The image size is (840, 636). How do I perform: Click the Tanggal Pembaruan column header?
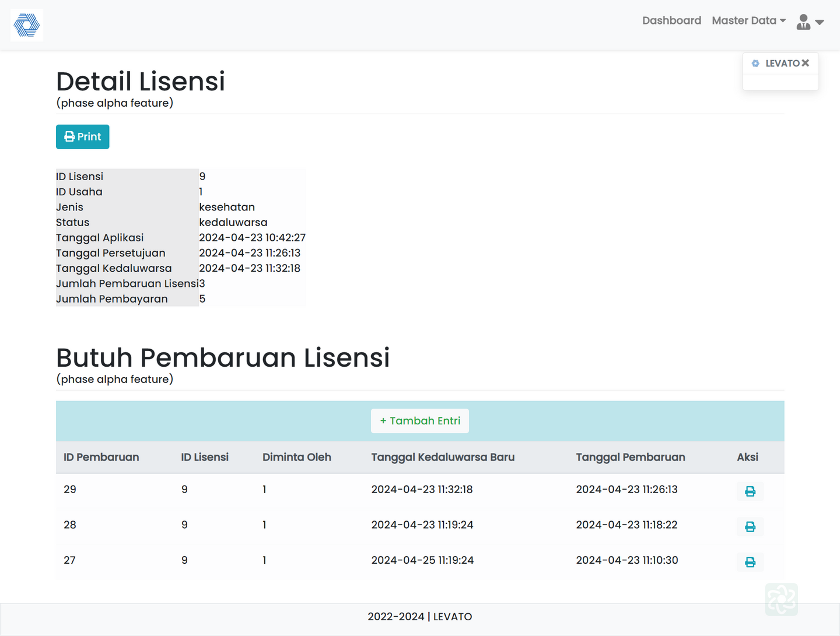click(x=630, y=457)
